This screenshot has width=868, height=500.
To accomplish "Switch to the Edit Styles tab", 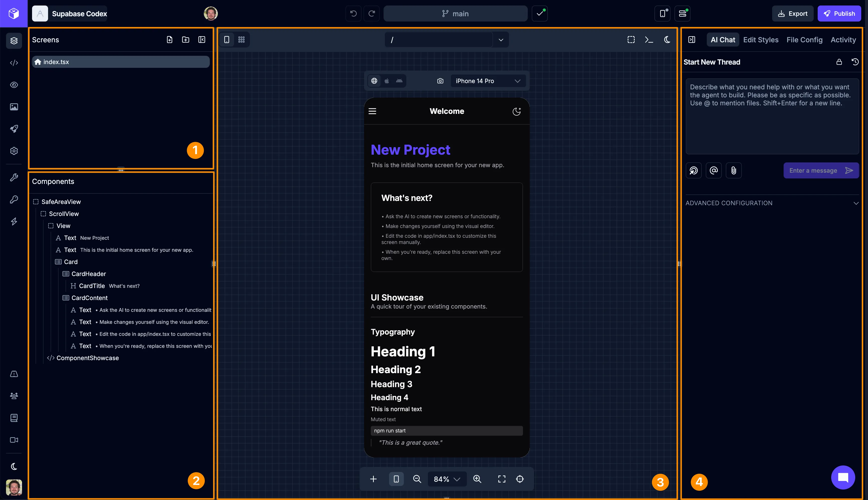I will coord(761,40).
